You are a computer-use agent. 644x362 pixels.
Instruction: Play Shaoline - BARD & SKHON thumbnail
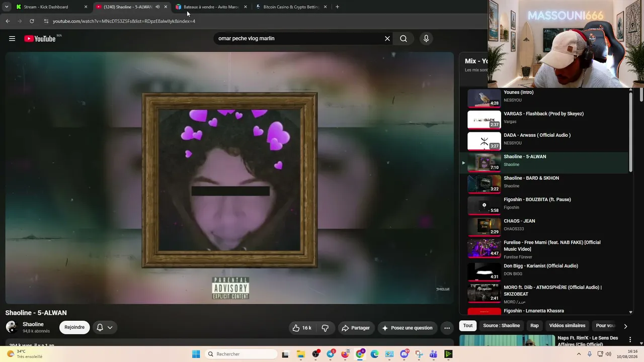[x=484, y=184]
